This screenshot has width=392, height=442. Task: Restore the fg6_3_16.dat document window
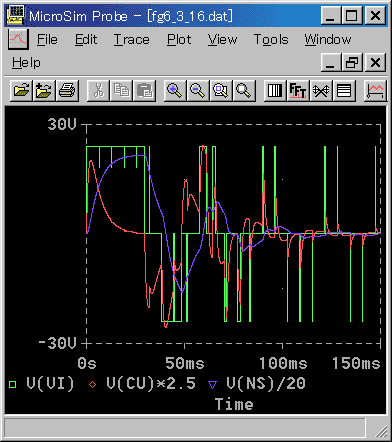pos(352,63)
